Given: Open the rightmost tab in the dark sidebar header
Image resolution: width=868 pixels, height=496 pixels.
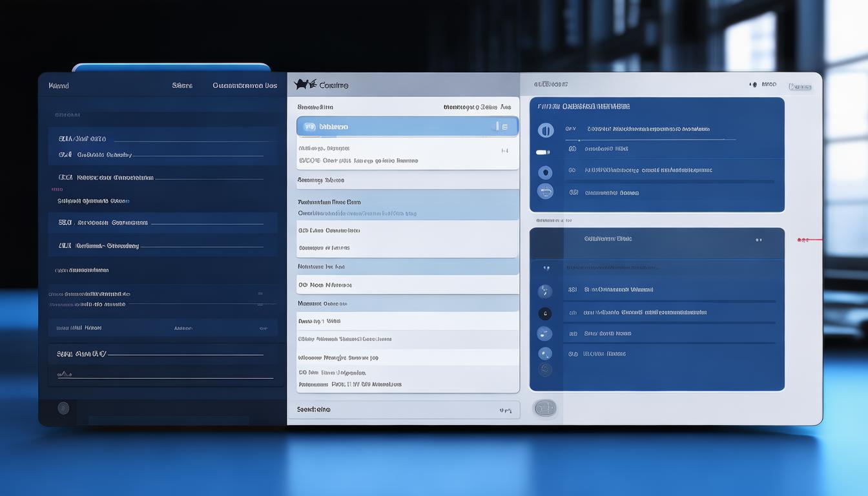Looking at the screenshot, I should pos(245,85).
